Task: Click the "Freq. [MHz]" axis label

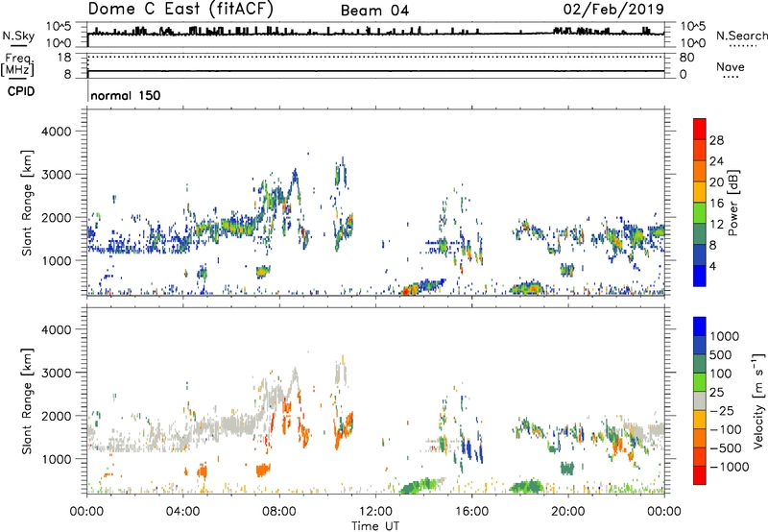Action: [x=18, y=65]
